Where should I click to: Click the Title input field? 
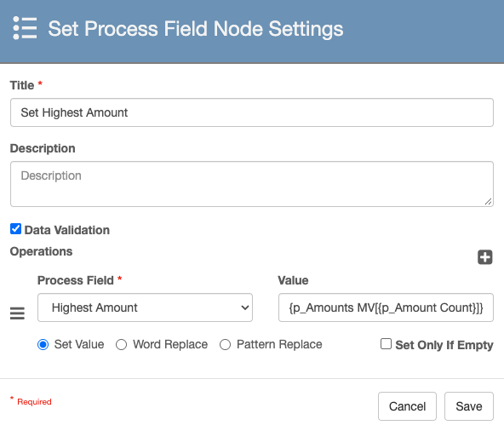[x=252, y=112]
